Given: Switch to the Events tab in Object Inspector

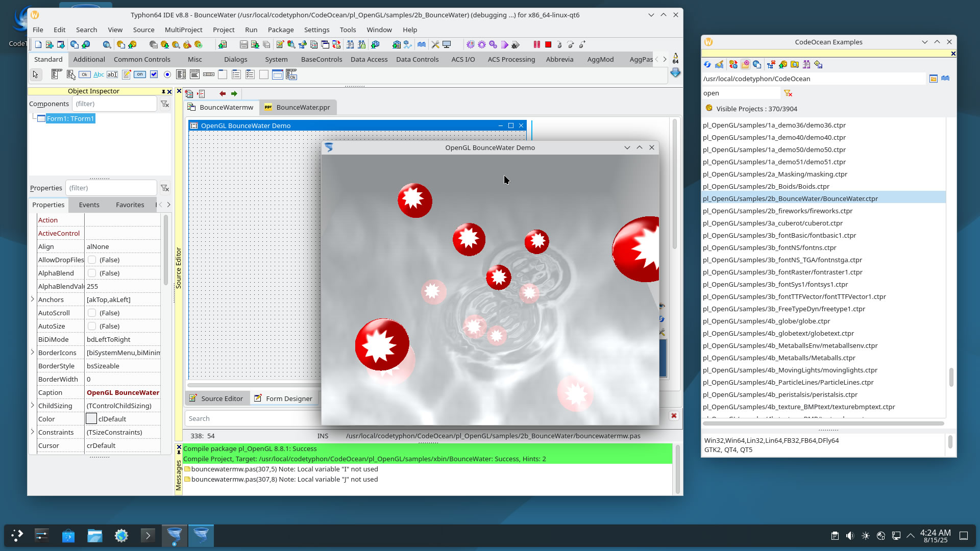Looking at the screenshot, I should point(89,205).
